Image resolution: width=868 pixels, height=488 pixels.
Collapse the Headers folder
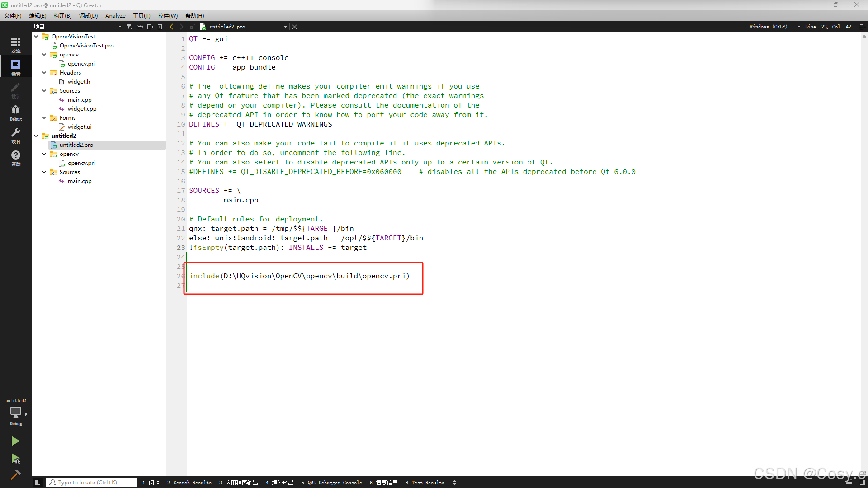tap(44, 73)
